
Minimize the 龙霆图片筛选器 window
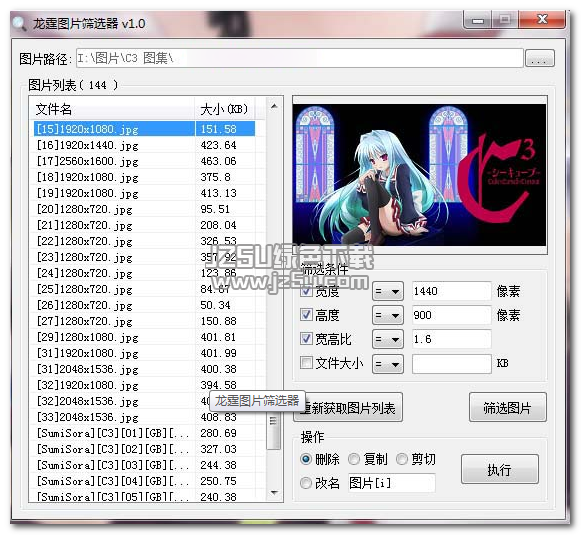click(x=478, y=20)
